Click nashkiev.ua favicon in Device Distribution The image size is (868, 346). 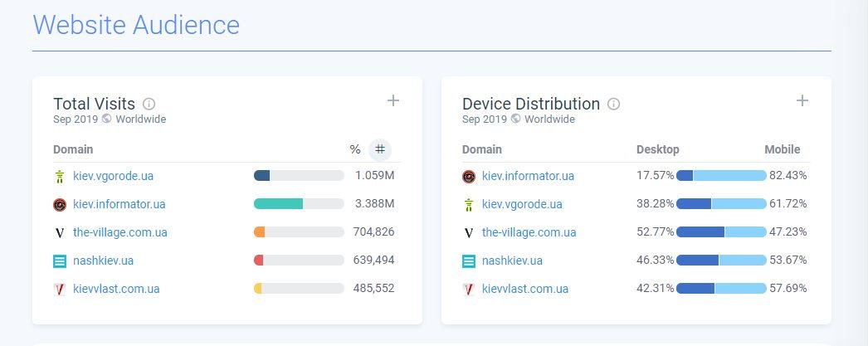click(469, 261)
